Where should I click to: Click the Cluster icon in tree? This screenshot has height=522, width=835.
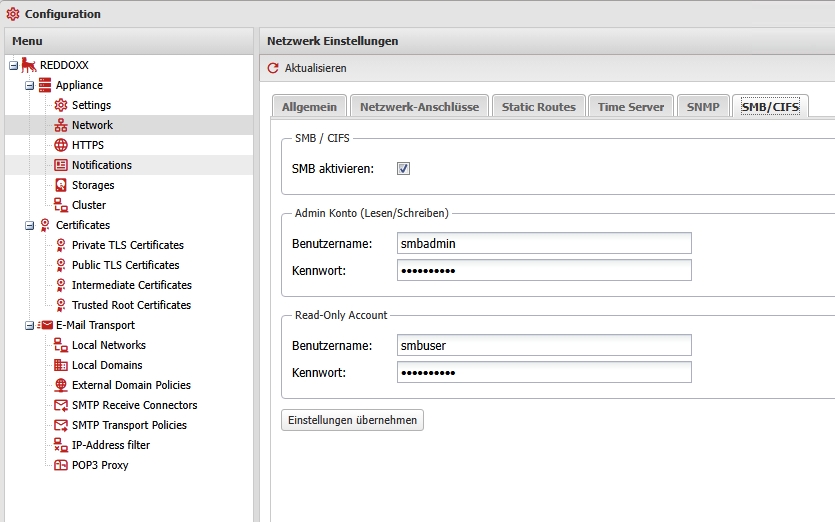pos(61,205)
